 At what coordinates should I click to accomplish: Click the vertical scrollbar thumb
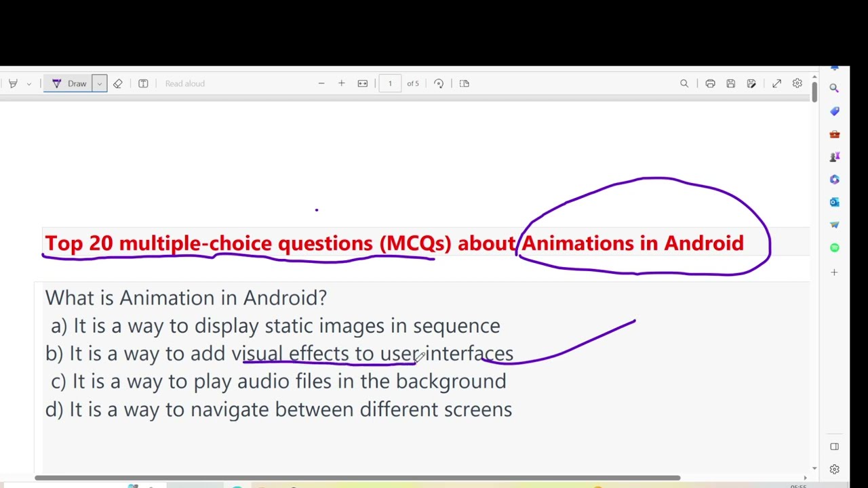tap(814, 92)
